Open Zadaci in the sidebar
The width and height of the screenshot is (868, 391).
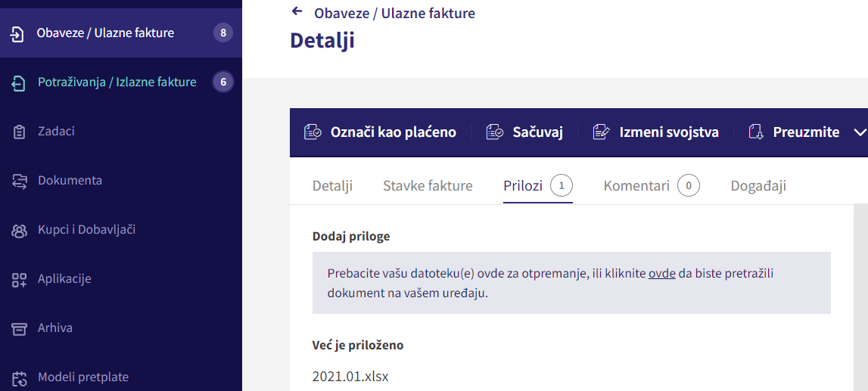[x=56, y=132]
